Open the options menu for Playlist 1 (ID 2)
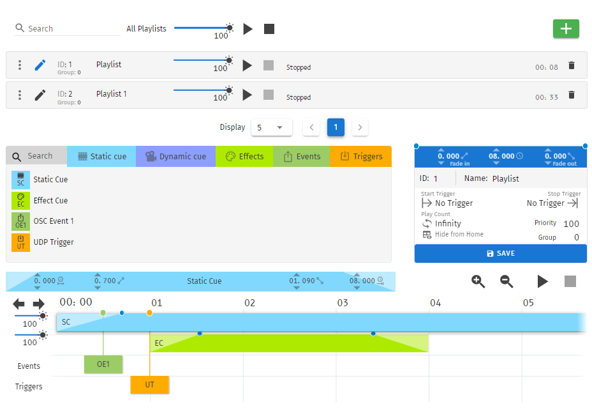 coord(20,95)
